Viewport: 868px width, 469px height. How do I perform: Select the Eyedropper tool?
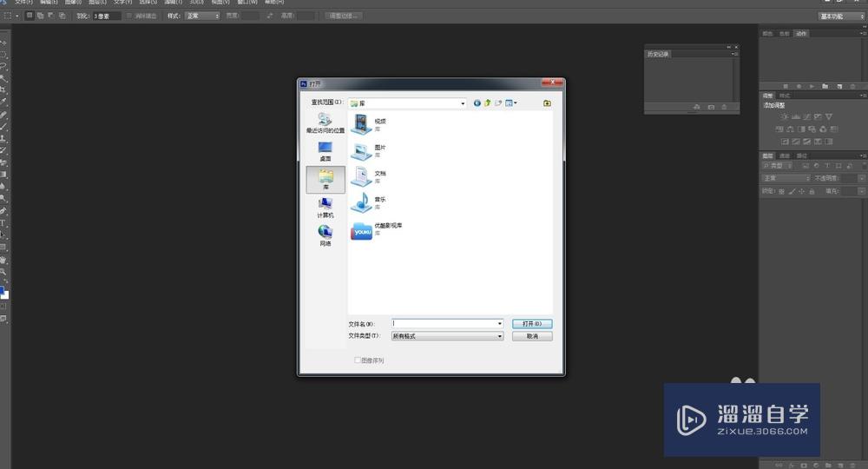point(3,102)
